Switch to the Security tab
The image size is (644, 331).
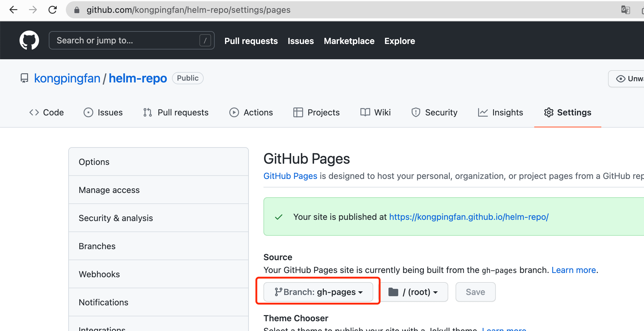click(x=434, y=113)
